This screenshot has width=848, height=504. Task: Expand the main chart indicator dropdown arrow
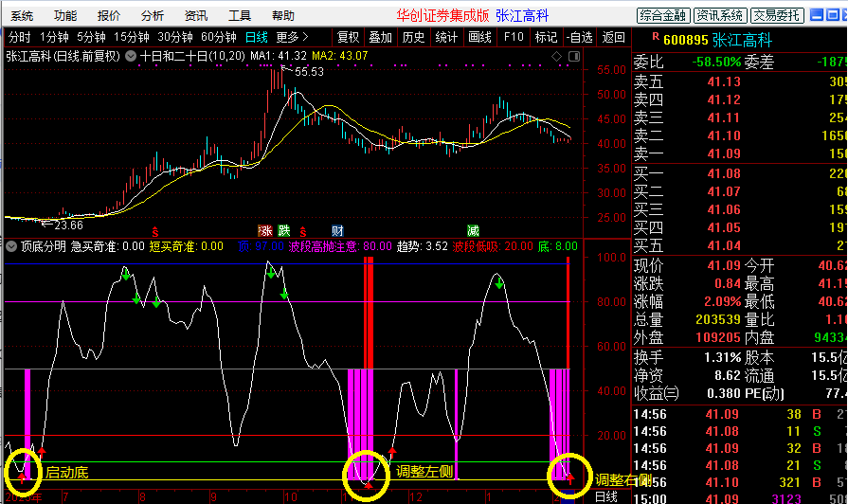pyautogui.click(x=131, y=56)
